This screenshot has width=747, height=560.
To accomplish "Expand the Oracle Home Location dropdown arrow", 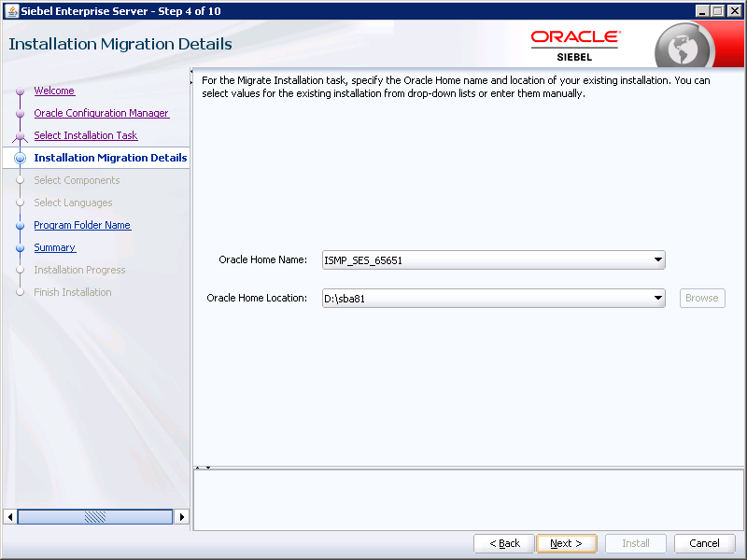I will click(x=657, y=298).
